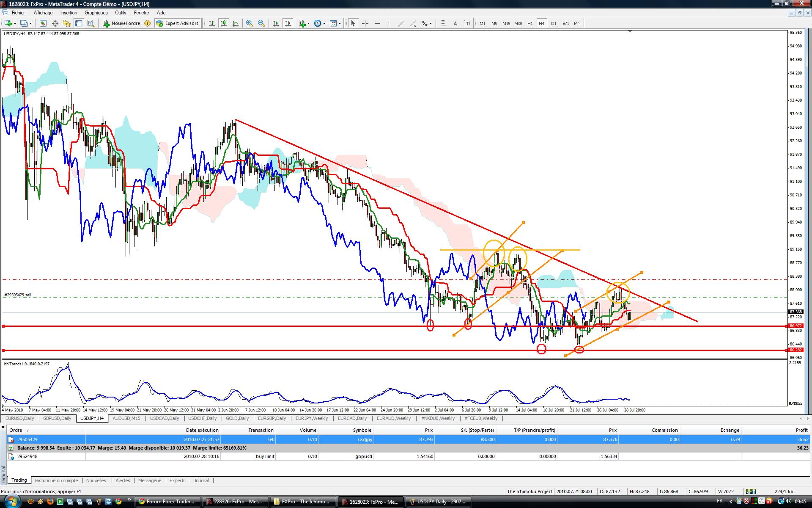The width and height of the screenshot is (812, 508).
Task: Select the draw trendline tool
Action: [x=401, y=23]
